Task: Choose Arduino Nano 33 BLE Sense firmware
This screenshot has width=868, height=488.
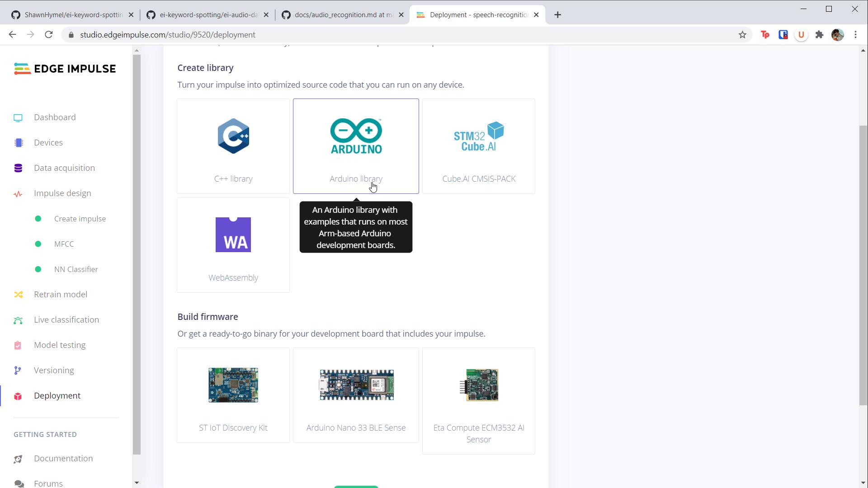Action: 356,395
